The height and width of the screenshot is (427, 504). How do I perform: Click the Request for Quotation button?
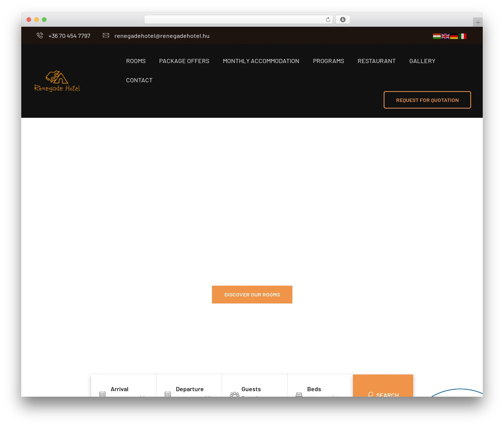click(x=427, y=100)
